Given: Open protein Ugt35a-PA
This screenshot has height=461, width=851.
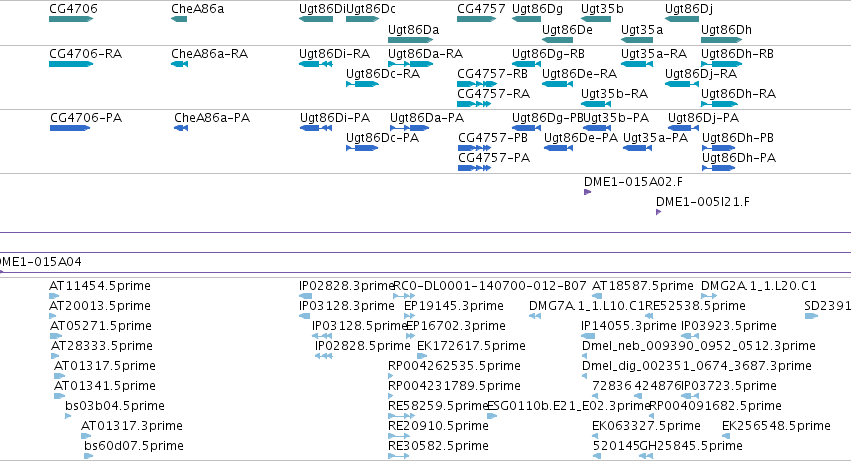Looking at the screenshot, I should coord(637,148).
